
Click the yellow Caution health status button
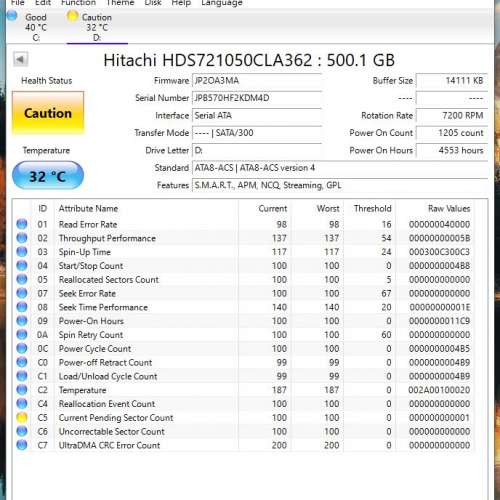pyautogui.click(x=48, y=113)
